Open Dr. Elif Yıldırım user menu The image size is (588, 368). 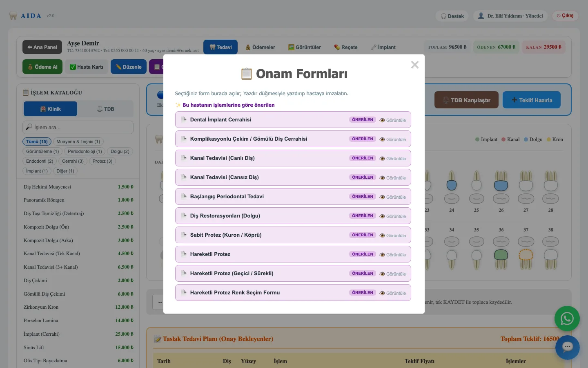click(510, 16)
